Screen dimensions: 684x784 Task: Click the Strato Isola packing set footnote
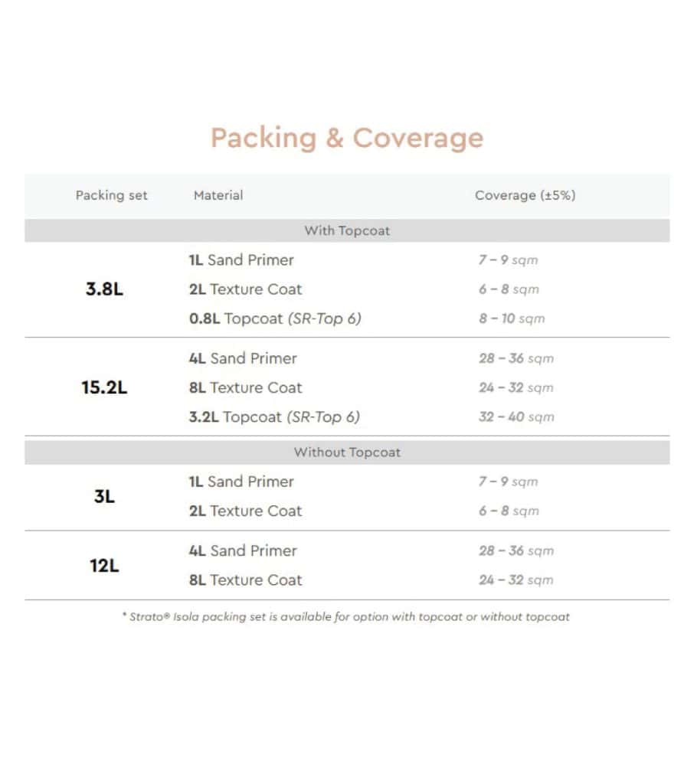click(x=346, y=616)
